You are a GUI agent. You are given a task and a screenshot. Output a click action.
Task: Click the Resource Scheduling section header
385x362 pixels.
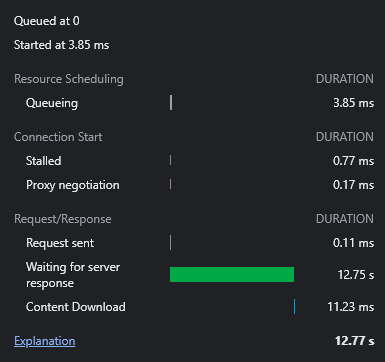69,79
